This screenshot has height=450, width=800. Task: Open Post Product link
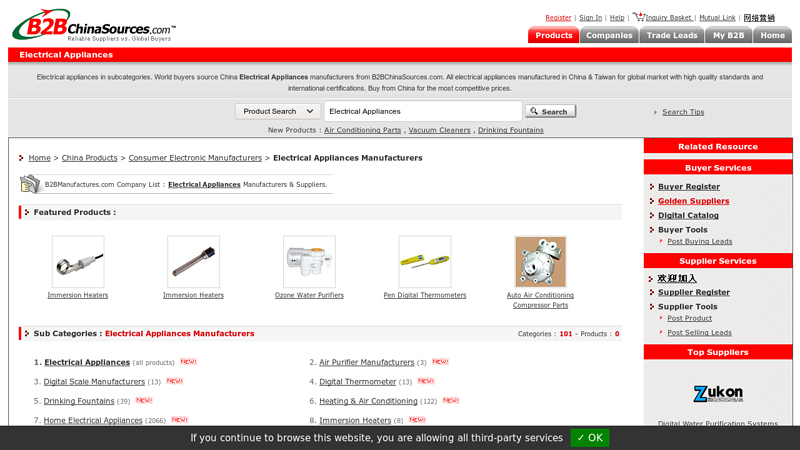689,318
